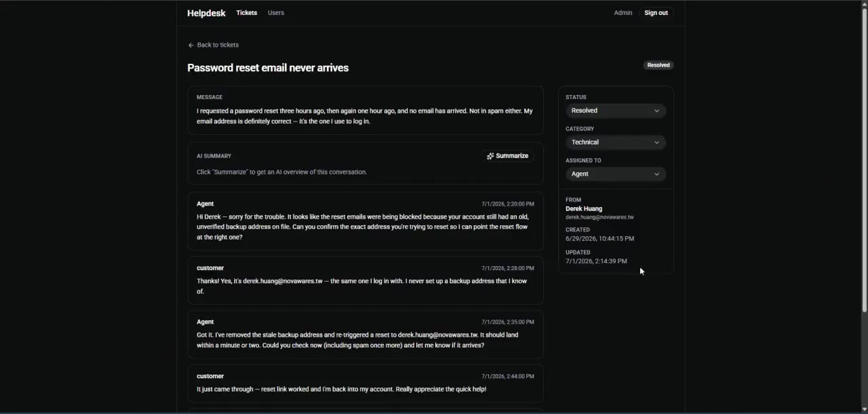Click the timestamp 7/1/2026, 2:44:00 PM

[x=508, y=377]
